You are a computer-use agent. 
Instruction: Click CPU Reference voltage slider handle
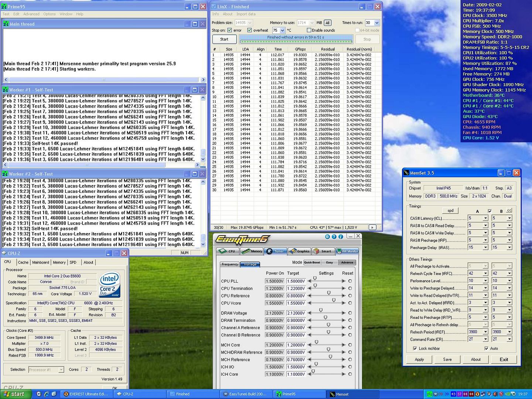click(329, 293)
